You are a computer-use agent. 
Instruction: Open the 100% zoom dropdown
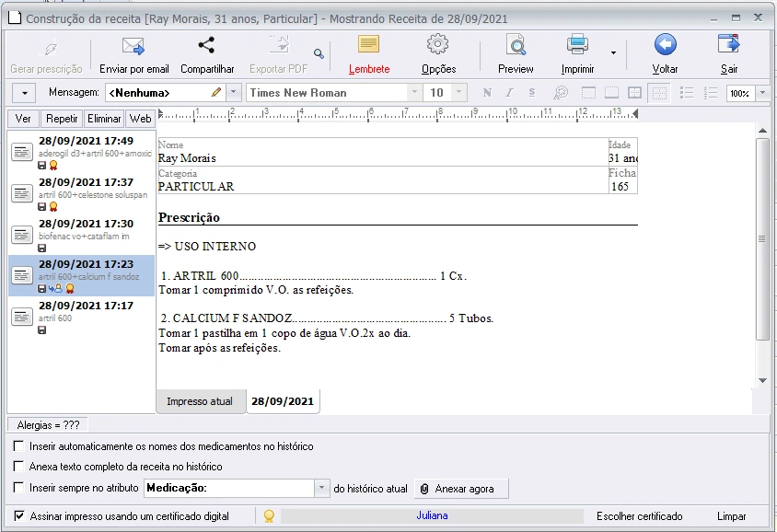coord(762,93)
